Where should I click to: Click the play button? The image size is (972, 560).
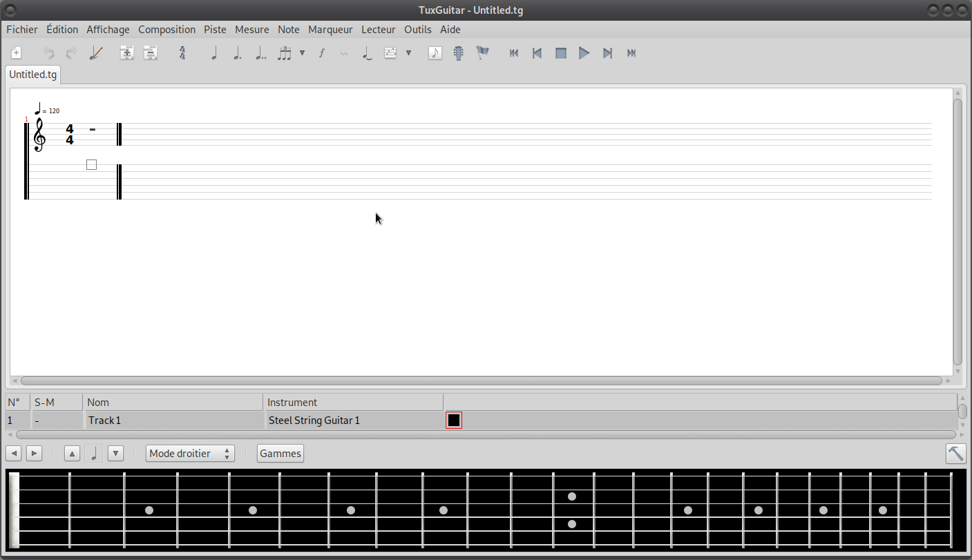584,53
